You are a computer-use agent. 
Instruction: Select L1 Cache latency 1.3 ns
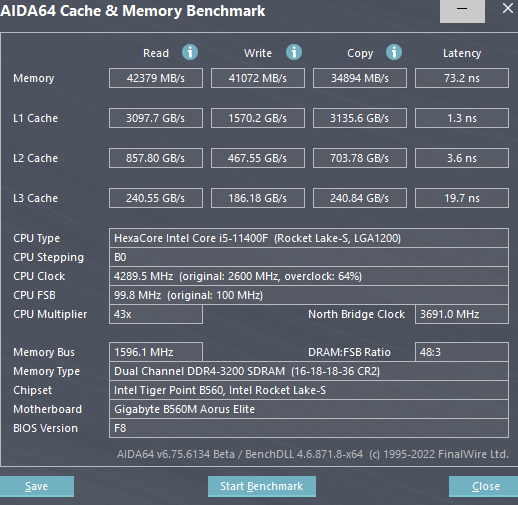pos(462,118)
